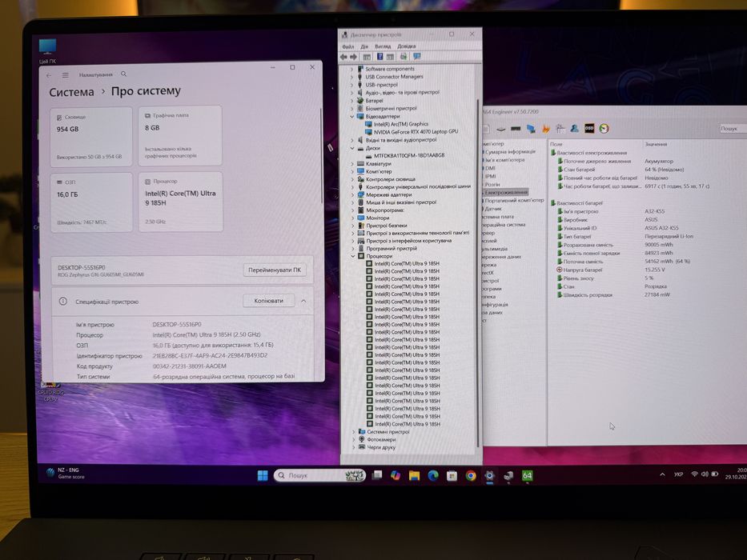
Task: Open the Файл menu in Device Manager
Action: pyautogui.click(x=347, y=46)
